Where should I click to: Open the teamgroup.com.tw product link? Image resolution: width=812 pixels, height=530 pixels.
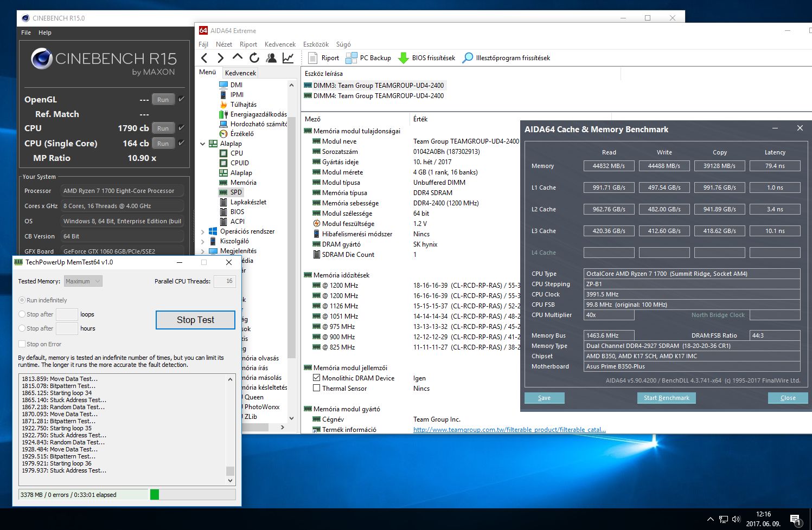[509, 430]
